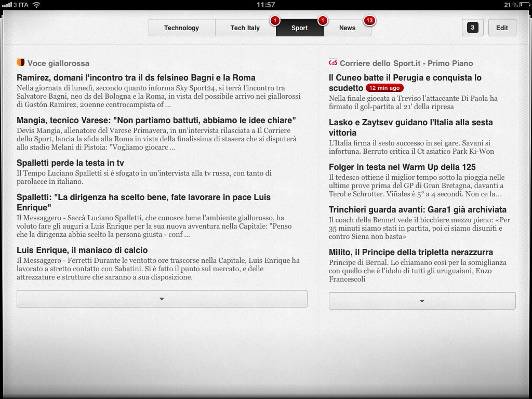Tap the 11:57 clock in status bar
This screenshot has height=399, width=532.
(x=265, y=5)
